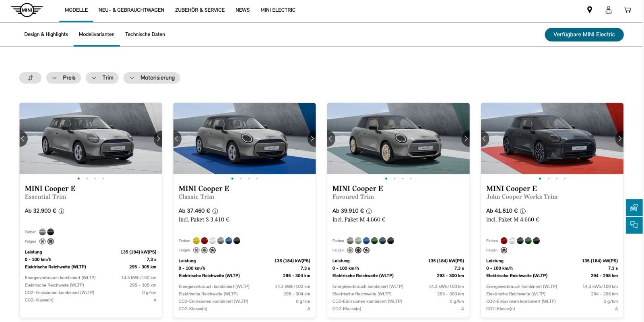Image resolution: width=644 pixels, height=322 pixels.
Task: Open the user account icon
Action: click(x=609, y=10)
